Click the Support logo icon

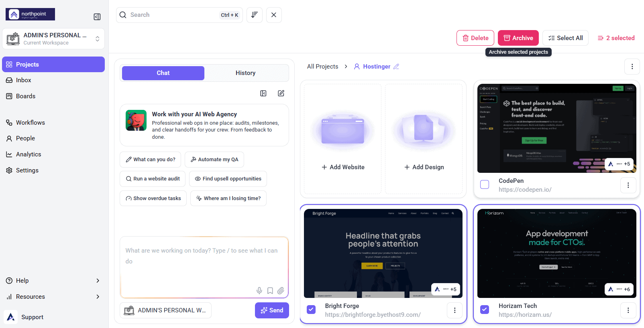[x=11, y=317]
